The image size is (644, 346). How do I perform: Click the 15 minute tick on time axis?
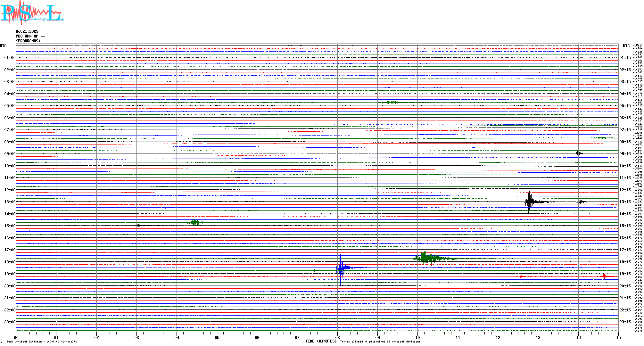pos(618,337)
